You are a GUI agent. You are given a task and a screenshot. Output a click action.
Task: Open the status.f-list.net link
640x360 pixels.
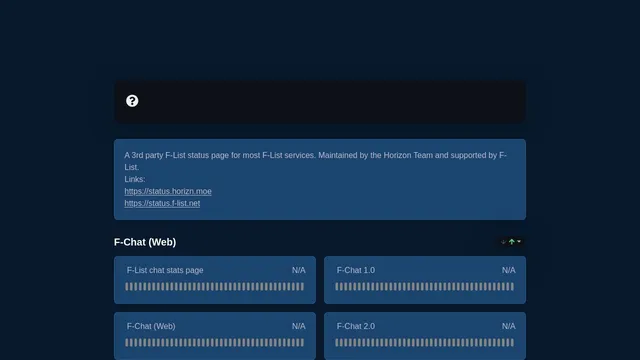click(x=162, y=203)
